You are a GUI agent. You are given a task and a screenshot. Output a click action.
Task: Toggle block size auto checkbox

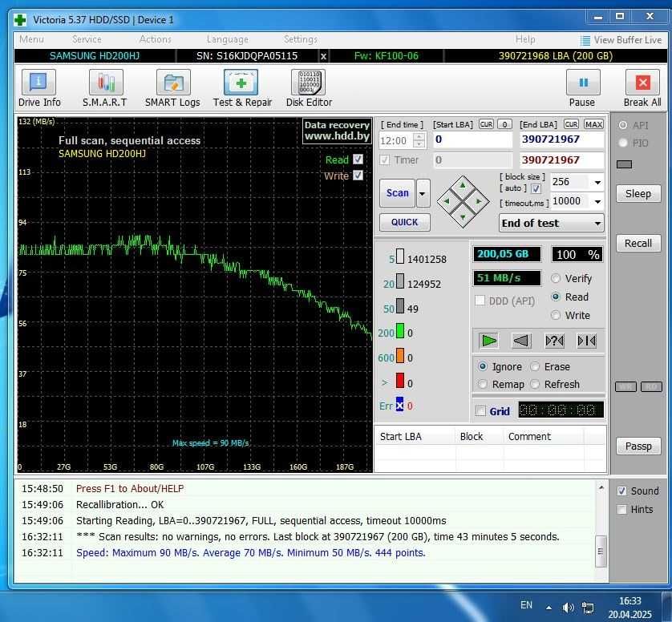click(x=536, y=188)
